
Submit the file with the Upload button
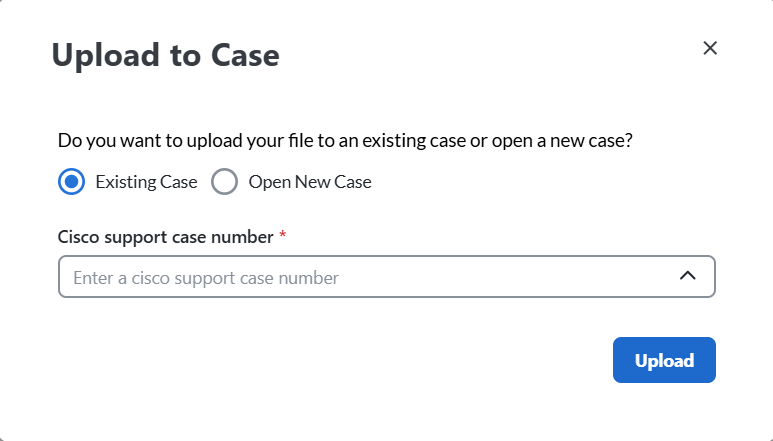[x=664, y=360]
